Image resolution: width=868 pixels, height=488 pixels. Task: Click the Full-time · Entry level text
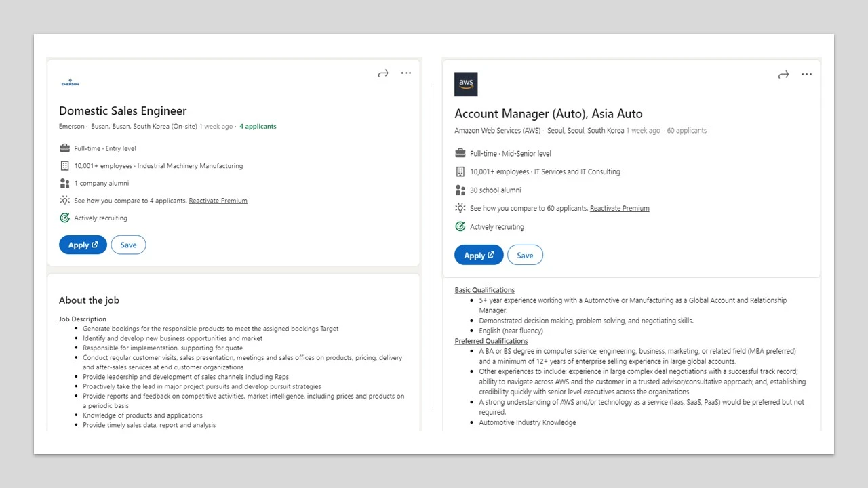(x=105, y=148)
